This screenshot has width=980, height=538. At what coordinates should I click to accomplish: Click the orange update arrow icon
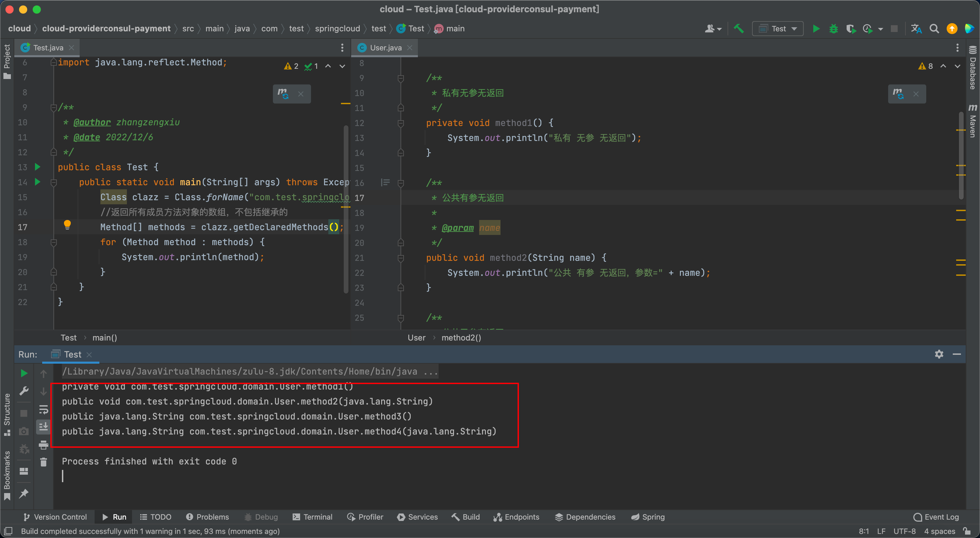click(952, 29)
